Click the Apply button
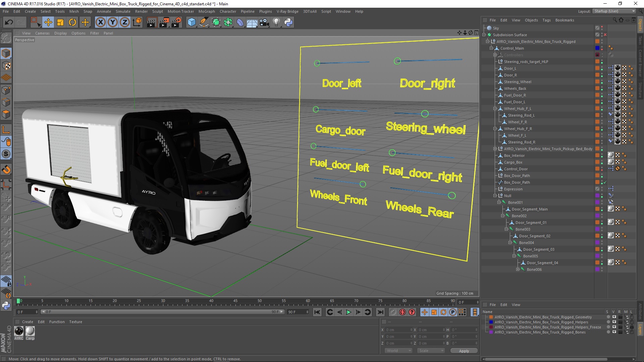The image size is (644, 362). click(464, 351)
